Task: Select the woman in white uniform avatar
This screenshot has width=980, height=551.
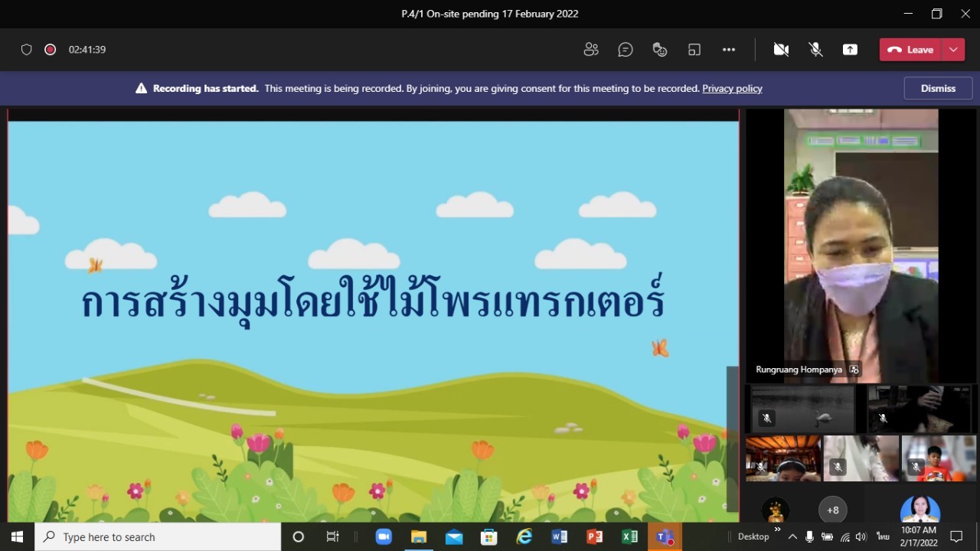Action: (920, 510)
